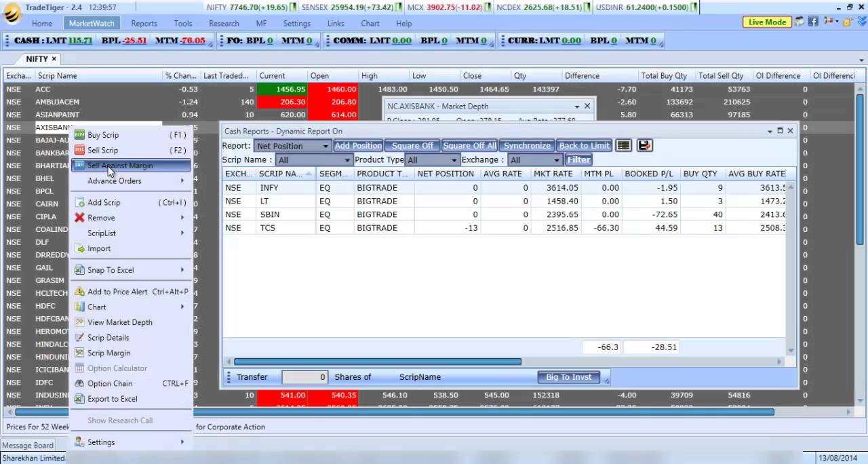The height and width of the screenshot is (464, 868).
Task: Select the SBIN row in Cash Reports
Action: (504, 214)
